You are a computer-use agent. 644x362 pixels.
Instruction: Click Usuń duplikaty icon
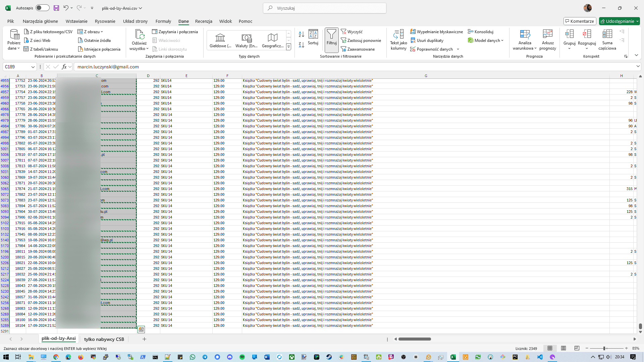click(x=413, y=41)
